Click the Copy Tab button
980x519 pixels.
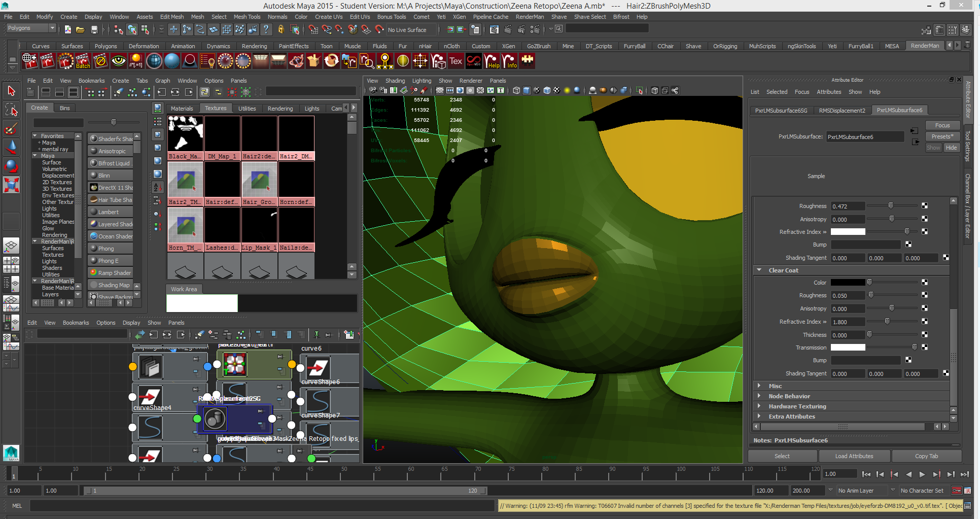926,456
